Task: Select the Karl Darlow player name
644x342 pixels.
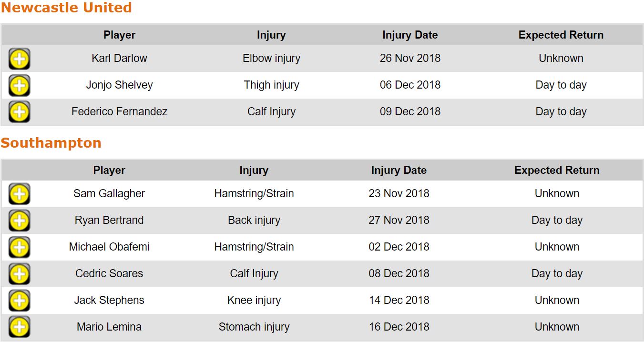Action: pos(119,59)
